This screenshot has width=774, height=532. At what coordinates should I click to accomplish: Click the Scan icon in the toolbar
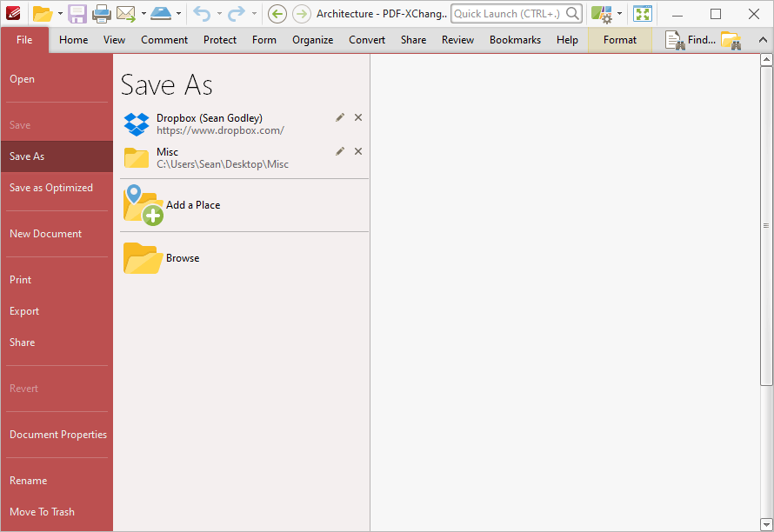point(161,14)
